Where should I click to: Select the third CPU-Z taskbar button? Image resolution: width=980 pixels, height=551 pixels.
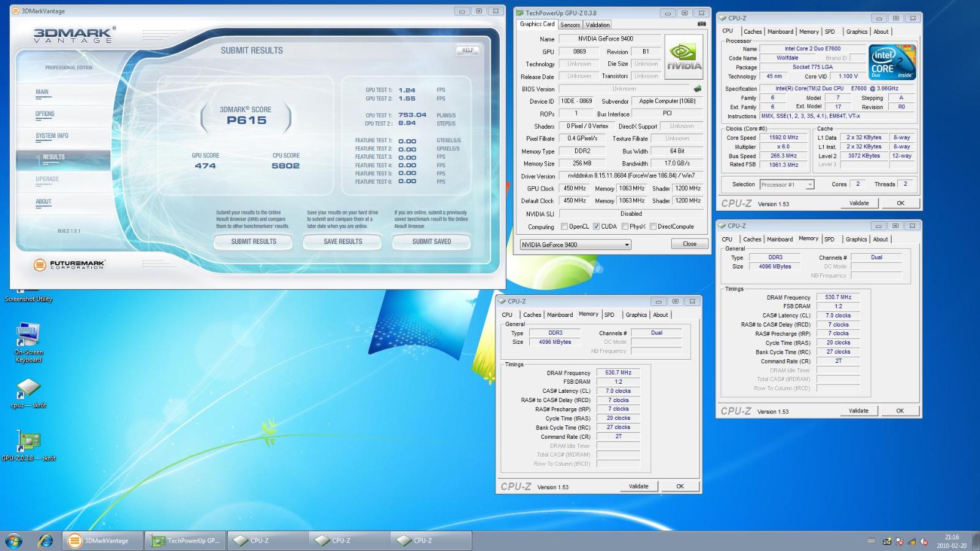[x=431, y=541]
